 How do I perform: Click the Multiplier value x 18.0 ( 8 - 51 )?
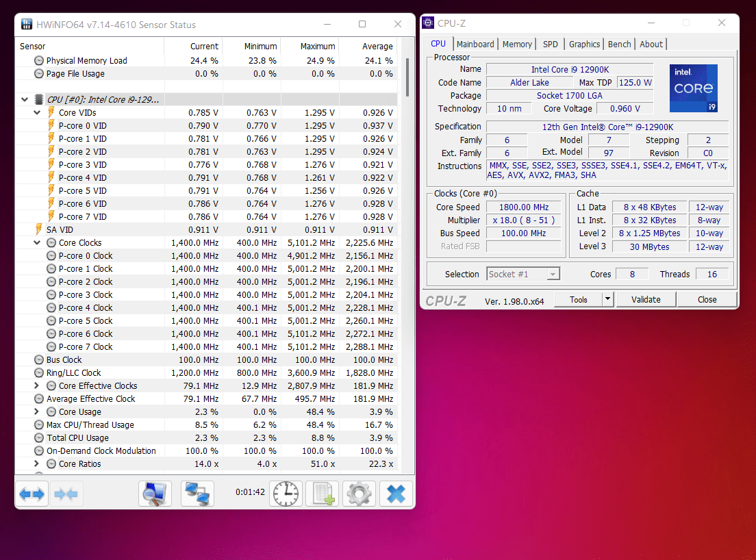(524, 220)
